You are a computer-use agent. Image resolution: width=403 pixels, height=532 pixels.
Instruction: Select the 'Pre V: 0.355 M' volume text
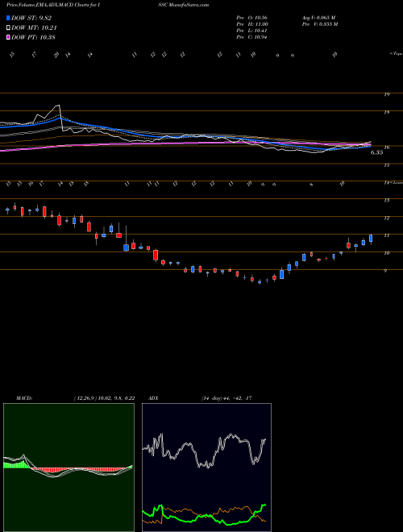pos(319,24)
